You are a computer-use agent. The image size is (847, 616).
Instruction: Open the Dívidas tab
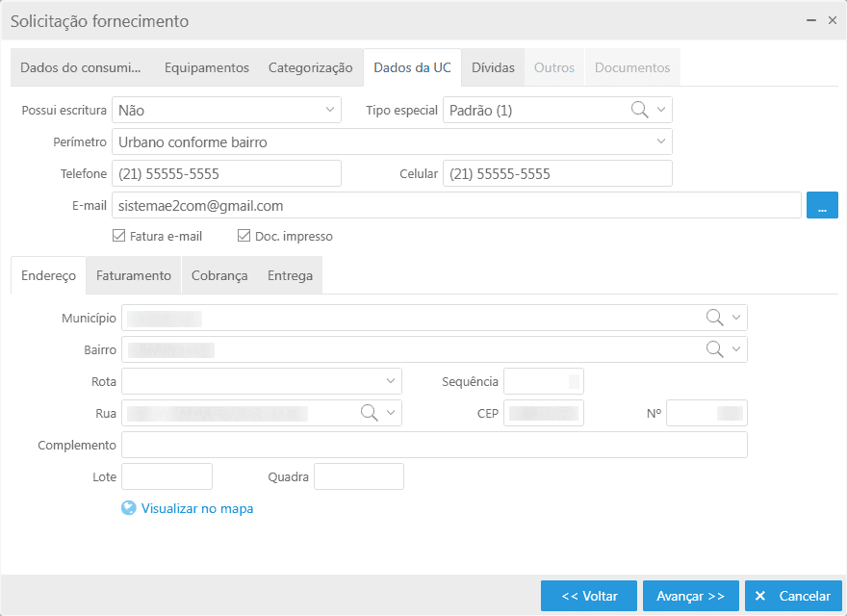[493, 67]
